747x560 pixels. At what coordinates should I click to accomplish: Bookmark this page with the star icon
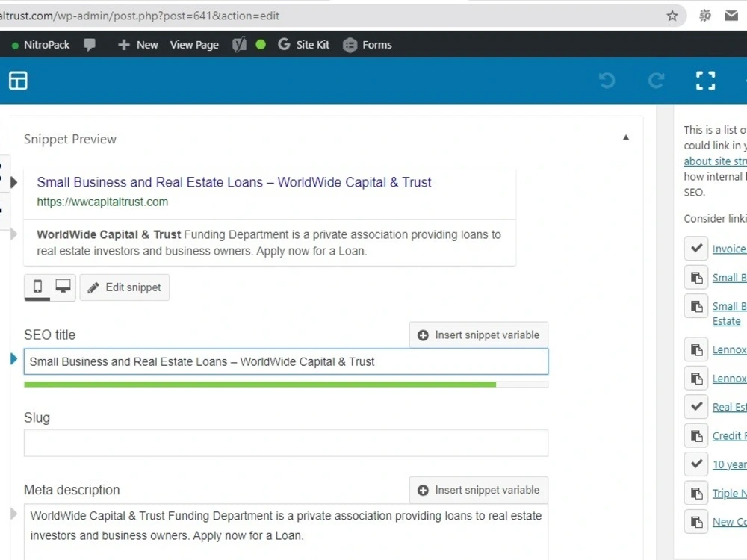click(672, 16)
